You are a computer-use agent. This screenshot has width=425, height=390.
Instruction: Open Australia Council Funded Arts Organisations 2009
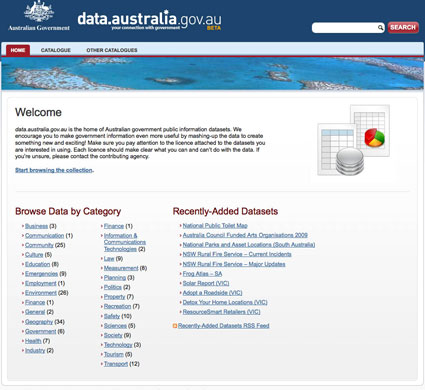tap(245, 235)
